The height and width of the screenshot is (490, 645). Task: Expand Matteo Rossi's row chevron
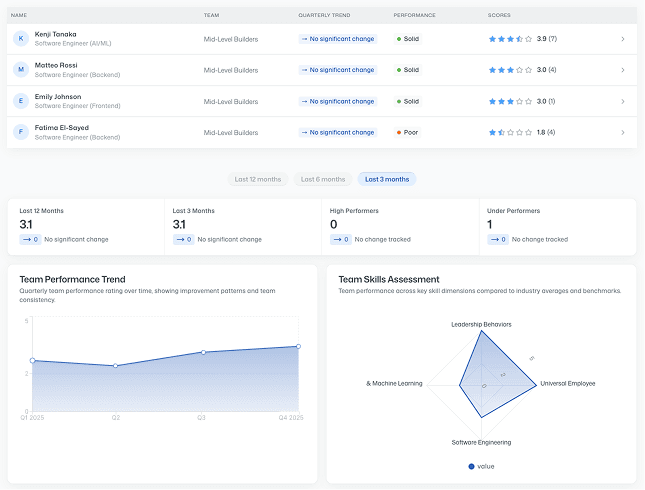[x=622, y=70]
